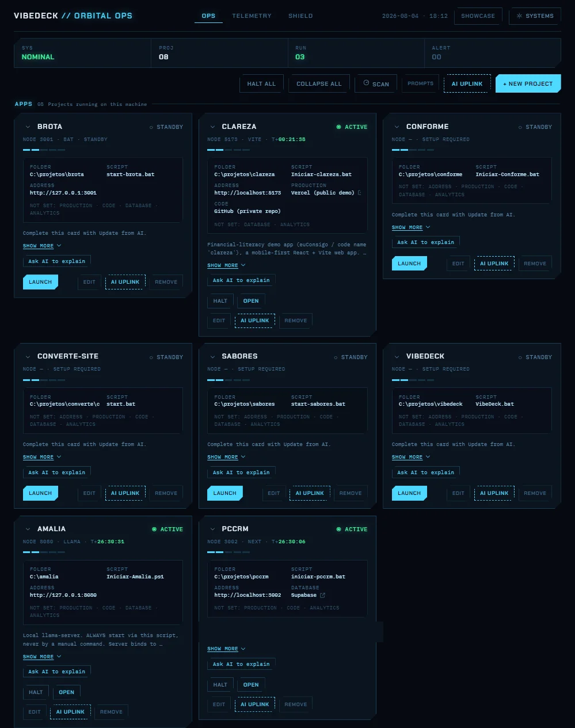Halt the AMALIA app
Image resolution: width=575 pixels, height=728 pixels.
pos(36,692)
